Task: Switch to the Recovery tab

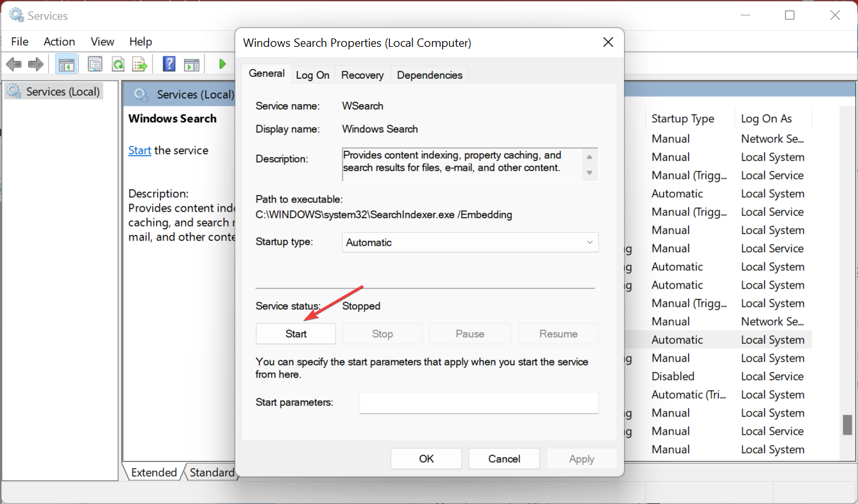Action: [x=362, y=75]
